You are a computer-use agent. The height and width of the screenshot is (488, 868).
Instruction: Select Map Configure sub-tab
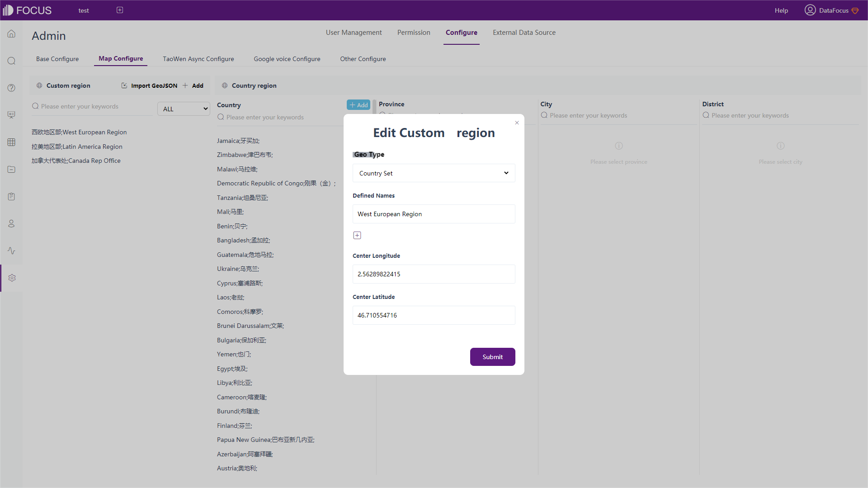point(121,58)
